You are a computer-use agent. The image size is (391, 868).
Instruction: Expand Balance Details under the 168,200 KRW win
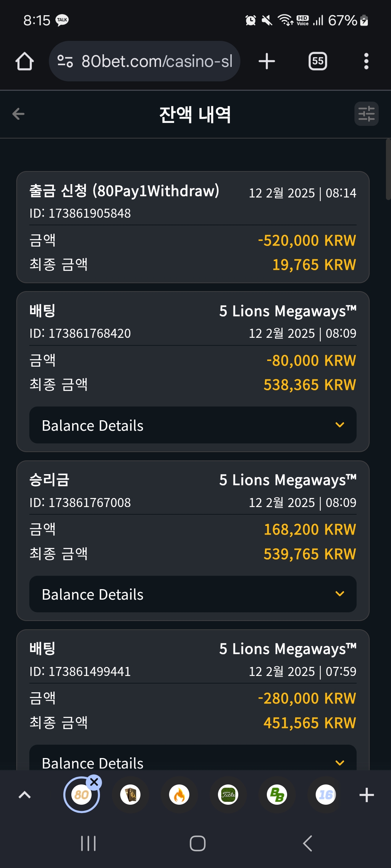coord(193,594)
